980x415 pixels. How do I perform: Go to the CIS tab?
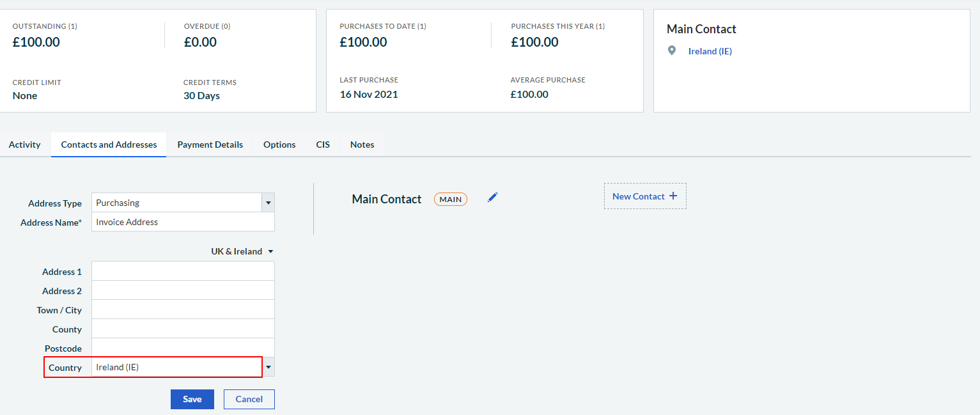(323, 145)
